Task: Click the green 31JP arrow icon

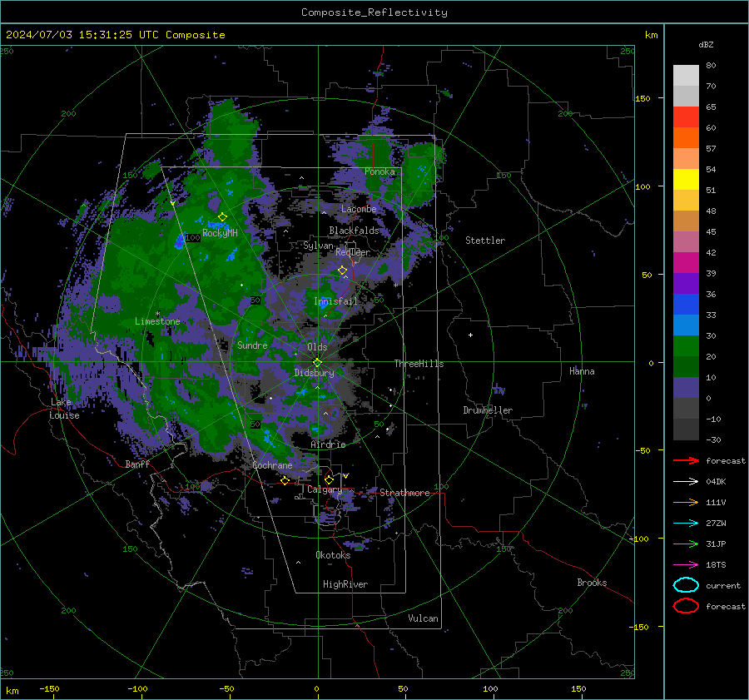Action: tap(686, 544)
